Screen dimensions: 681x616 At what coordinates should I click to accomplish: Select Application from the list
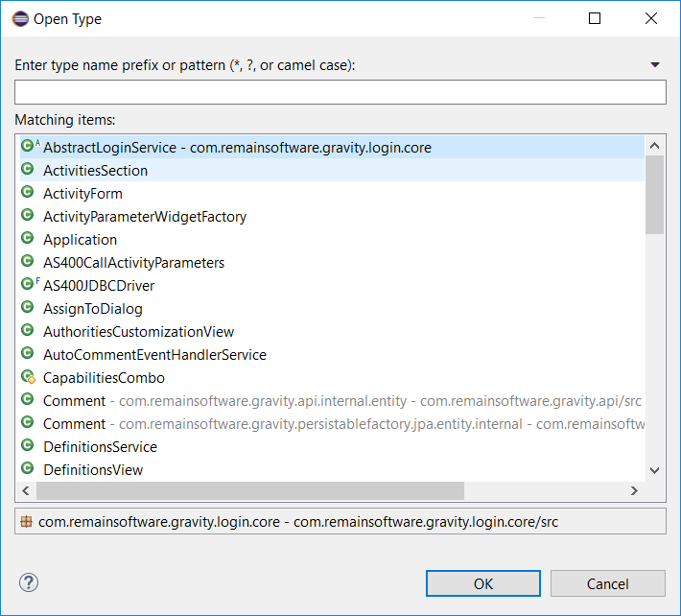coord(80,240)
